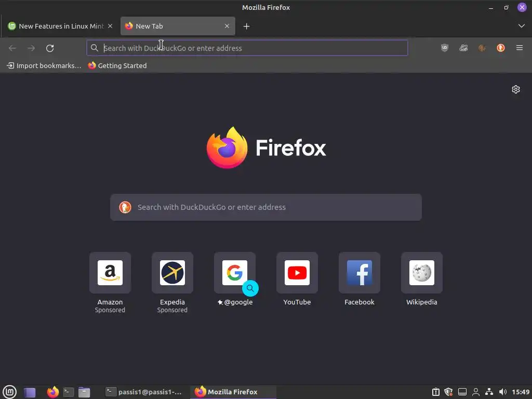Open the Firefox hamburger application menu
Viewport: 532px width, 399px height.
[520, 48]
